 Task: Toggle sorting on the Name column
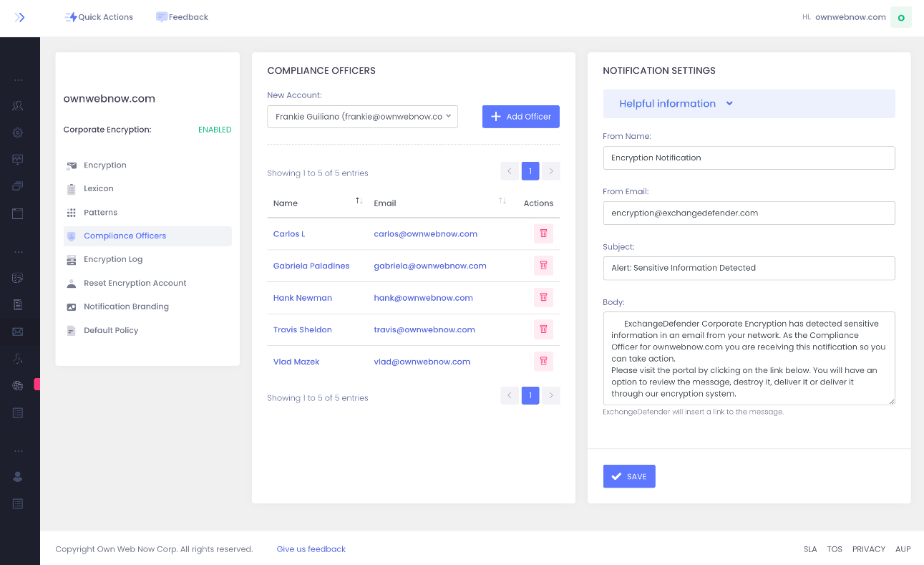pos(358,201)
